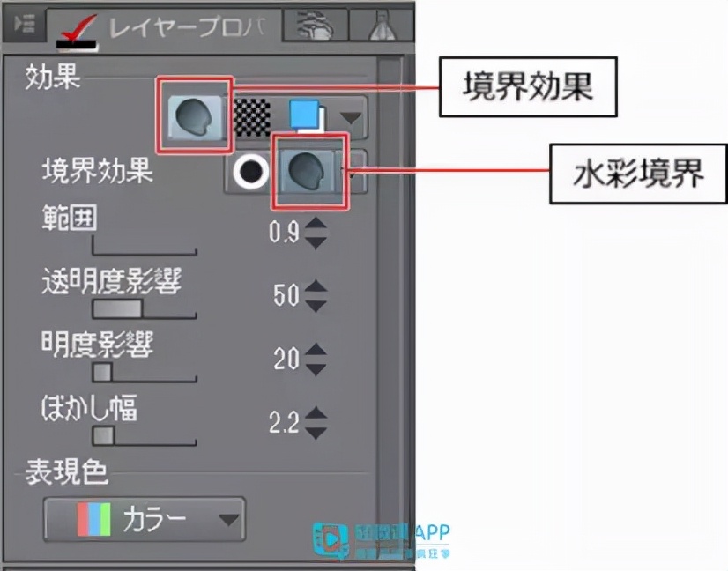The width and height of the screenshot is (728, 571).
Task: Click the Border effect icon in 効果 row
Action: (195, 116)
